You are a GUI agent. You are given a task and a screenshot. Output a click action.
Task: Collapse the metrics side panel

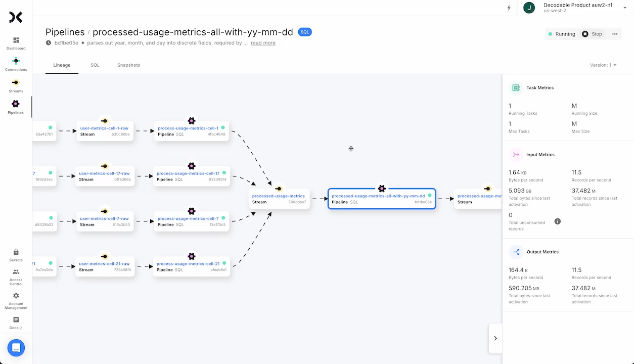point(495,338)
